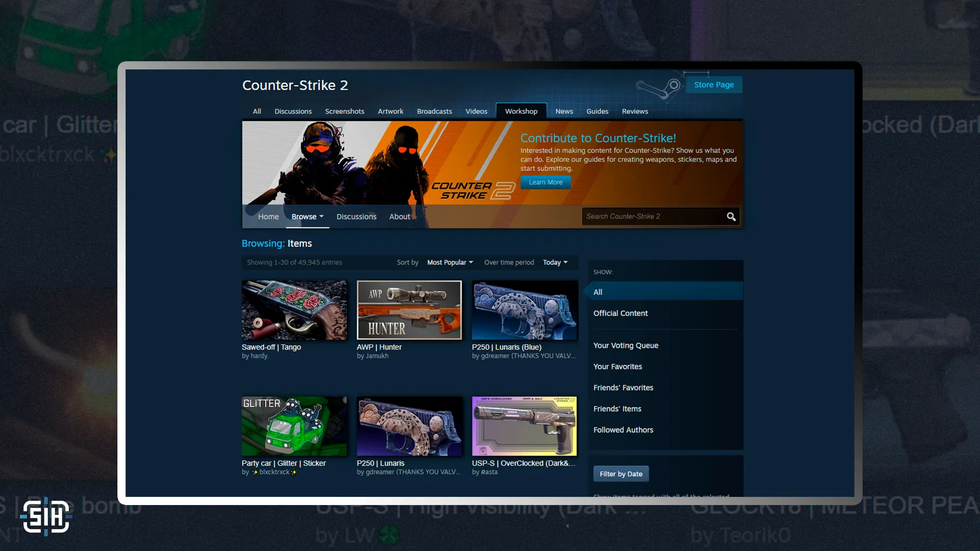980x551 pixels.
Task: Go to the About section
Action: [400, 216]
